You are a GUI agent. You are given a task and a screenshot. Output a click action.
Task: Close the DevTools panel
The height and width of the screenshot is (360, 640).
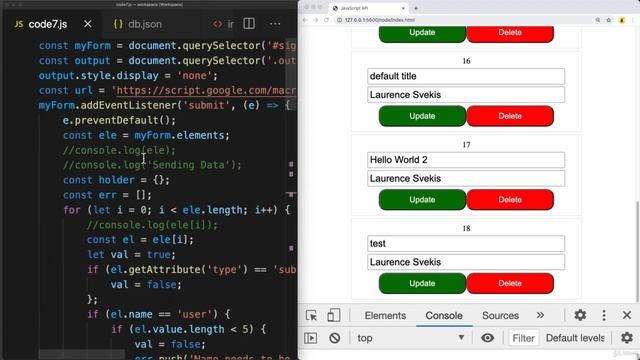(627, 315)
